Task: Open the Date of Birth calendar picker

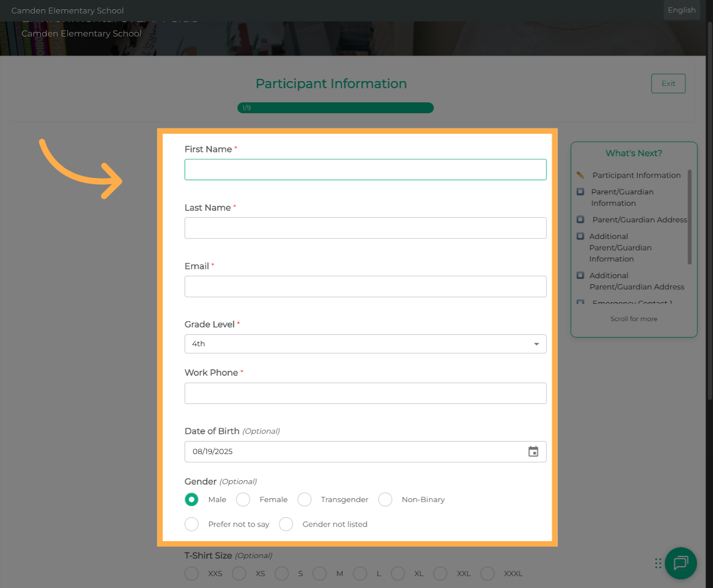Action: pyautogui.click(x=533, y=451)
